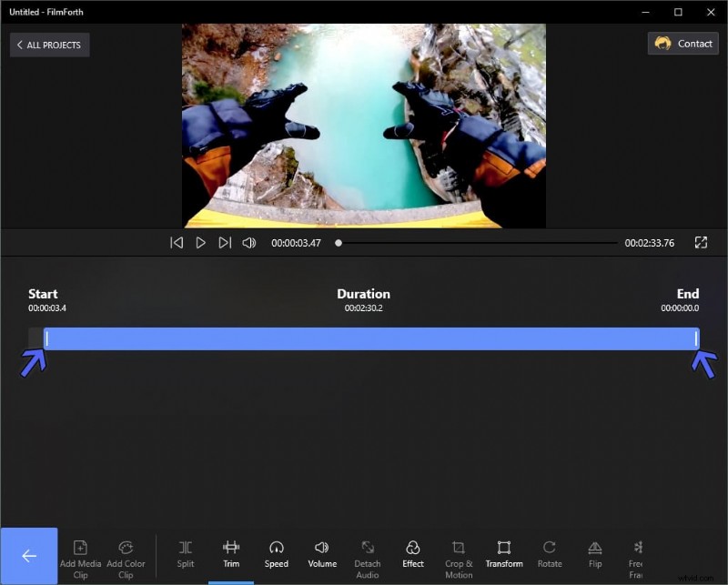Toggle fullscreen preview mode
The height and width of the screenshot is (585, 728).
click(x=701, y=242)
